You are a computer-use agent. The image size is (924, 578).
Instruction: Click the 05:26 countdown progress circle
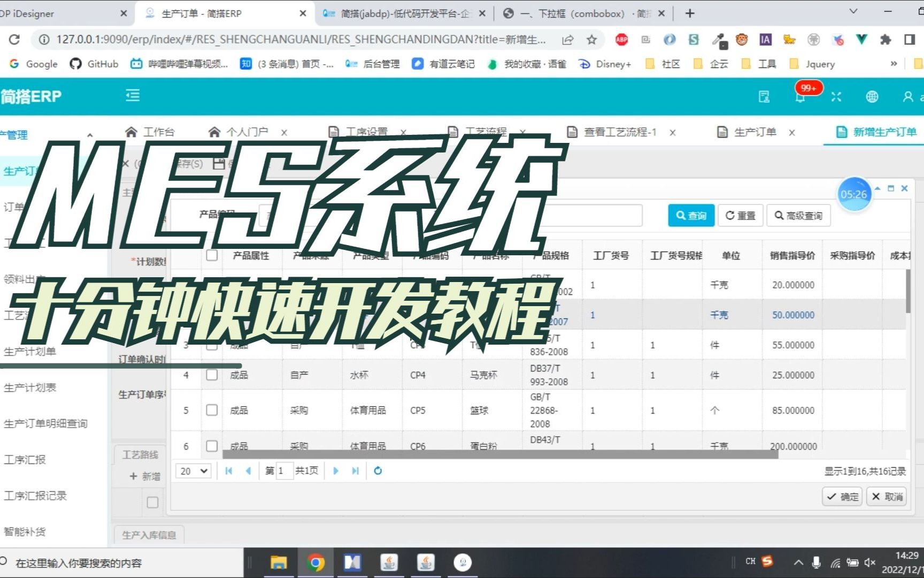854,194
